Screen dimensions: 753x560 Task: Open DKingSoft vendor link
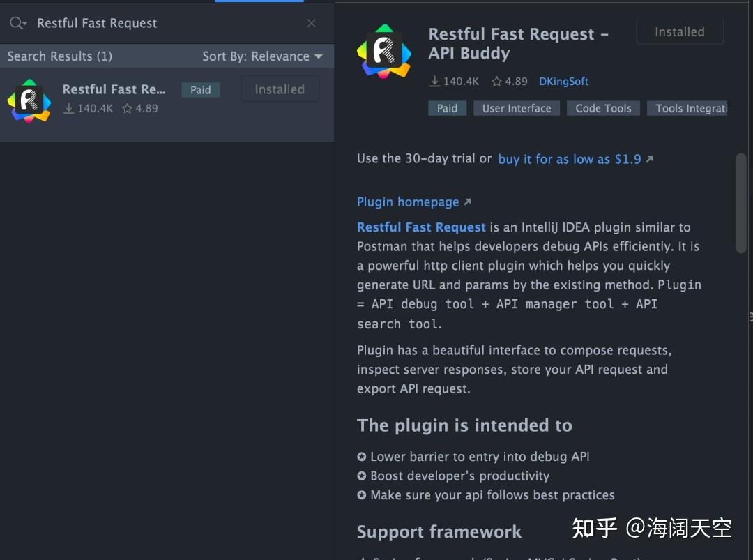(564, 82)
